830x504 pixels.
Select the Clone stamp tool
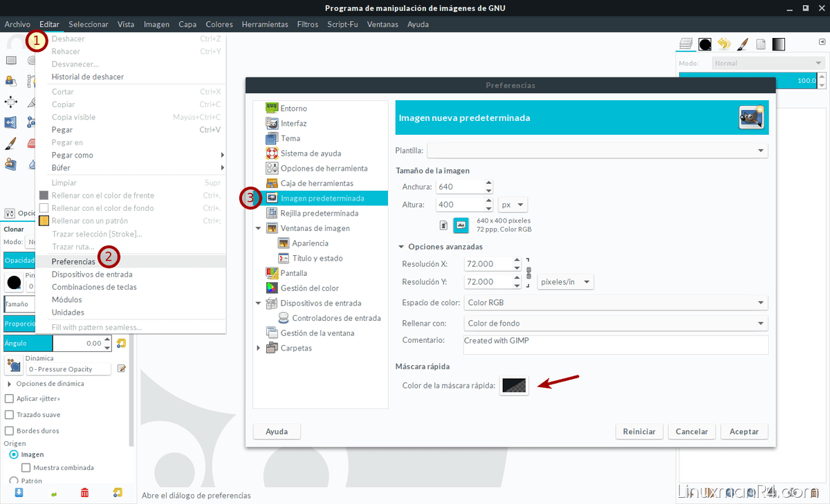(x=10, y=164)
